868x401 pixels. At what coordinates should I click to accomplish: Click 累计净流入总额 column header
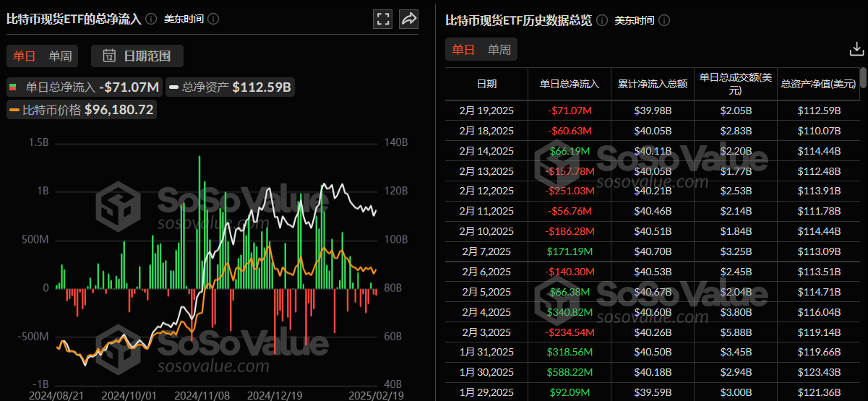click(653, 84)
